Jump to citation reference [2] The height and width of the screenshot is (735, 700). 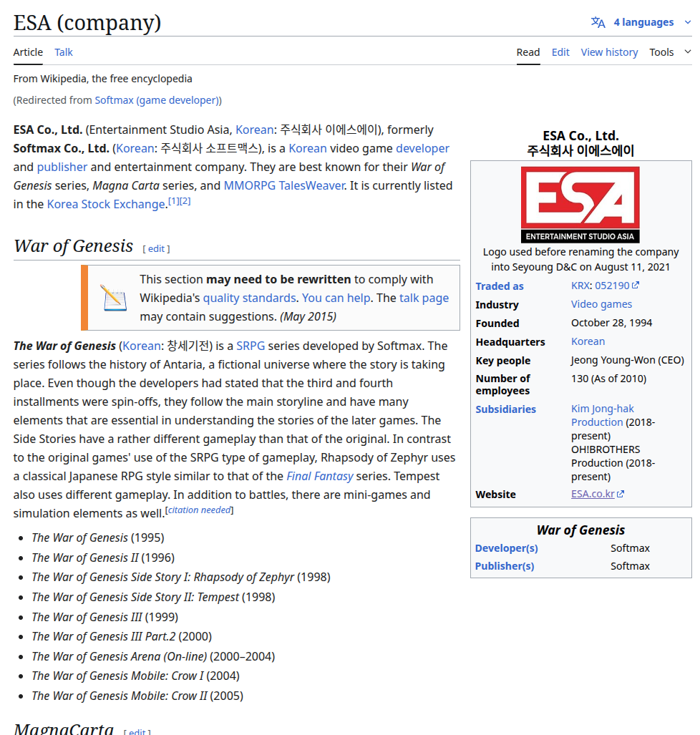[x=185, y=201]
